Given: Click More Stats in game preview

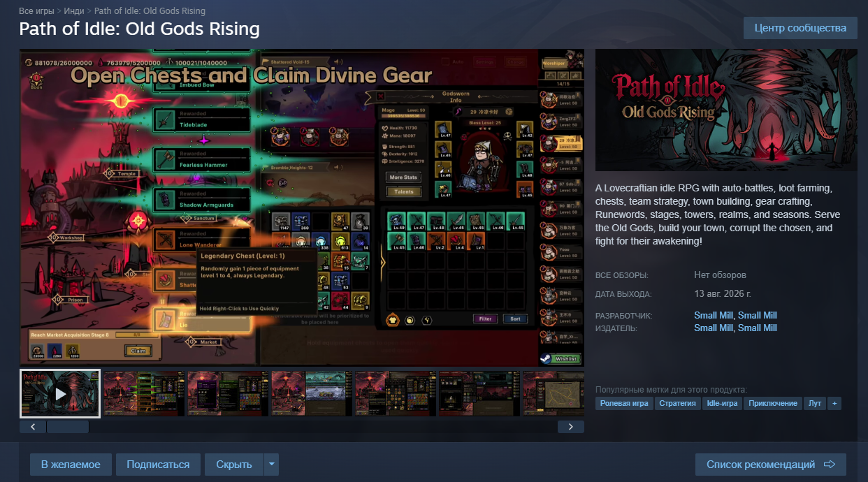Looking at the screenshot, I should (x=403, y=177).
